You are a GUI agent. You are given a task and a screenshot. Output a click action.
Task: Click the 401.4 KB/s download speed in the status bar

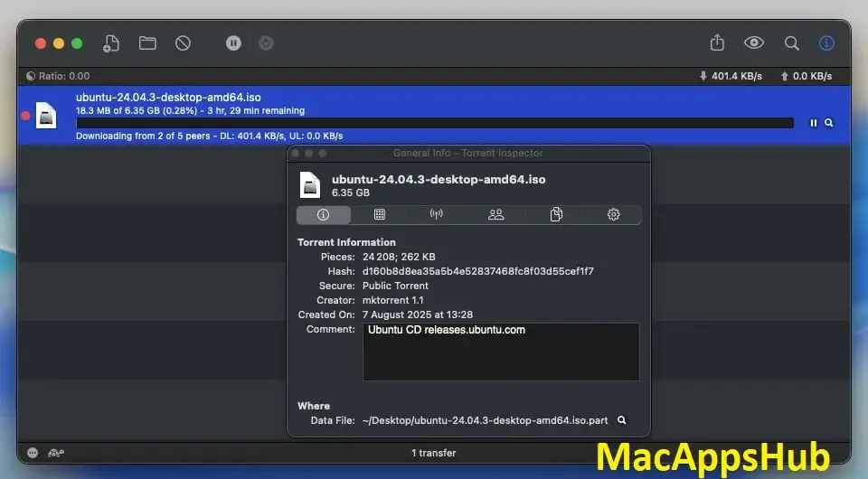tap(731, 76)
